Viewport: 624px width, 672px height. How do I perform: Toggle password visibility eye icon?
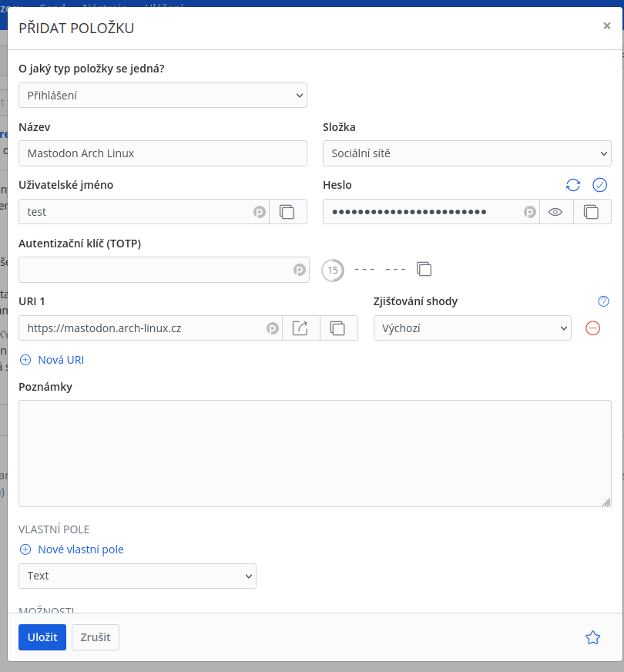555,212
